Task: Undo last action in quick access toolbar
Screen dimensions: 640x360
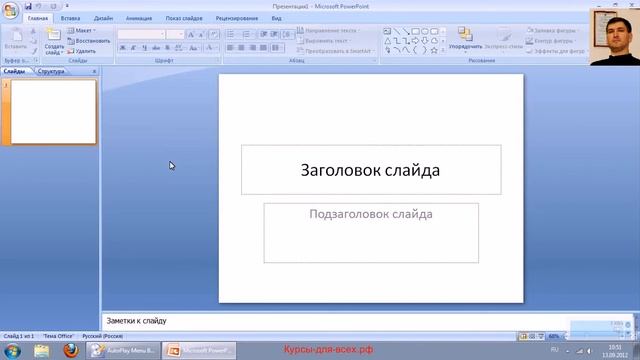Action: [39, 6]
